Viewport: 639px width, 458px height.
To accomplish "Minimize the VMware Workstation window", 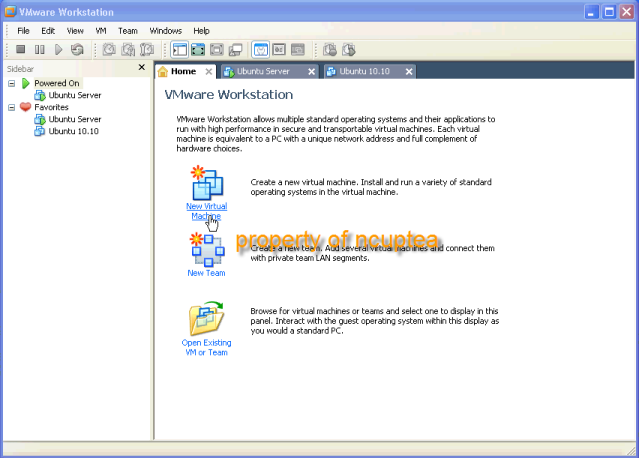I will click(x=591, y=12).
